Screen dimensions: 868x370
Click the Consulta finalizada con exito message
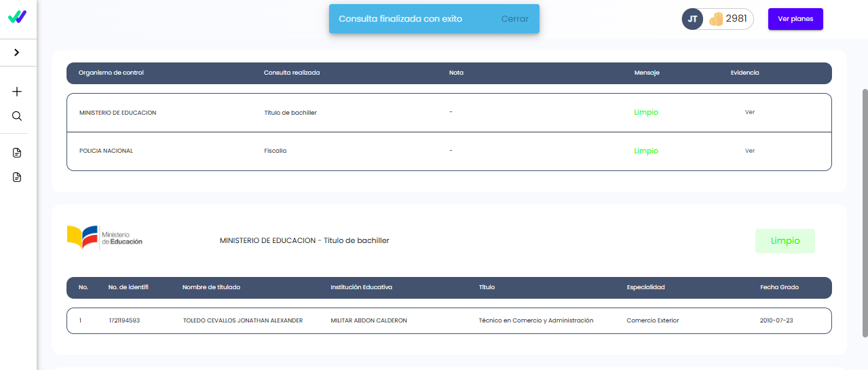pos(400,19)
